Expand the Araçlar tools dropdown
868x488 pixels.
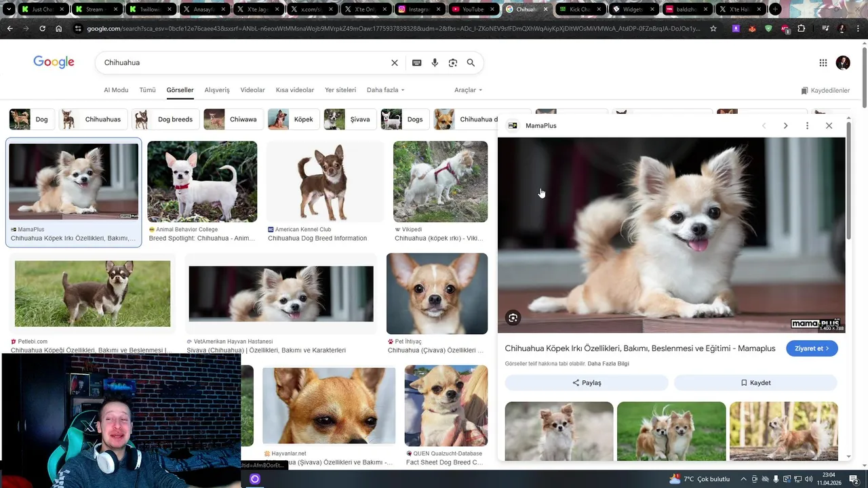pyautogui.click(x=468, y=90)
